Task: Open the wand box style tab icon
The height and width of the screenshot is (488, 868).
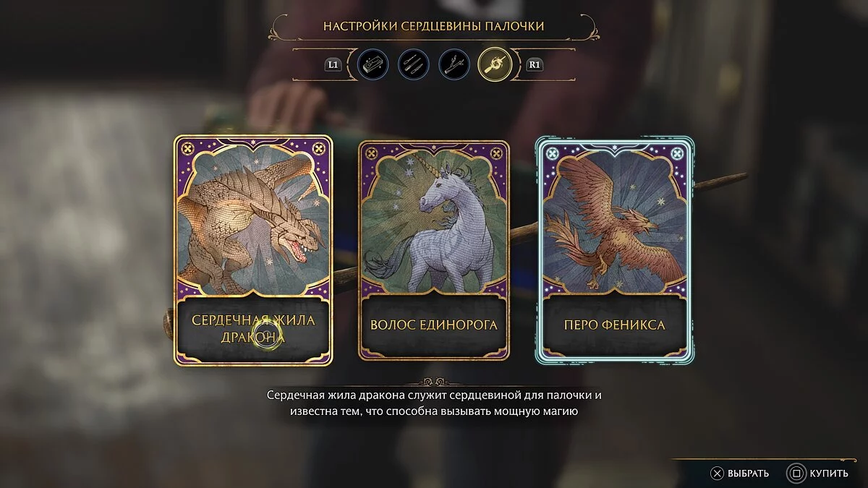Action: [373, 64]
